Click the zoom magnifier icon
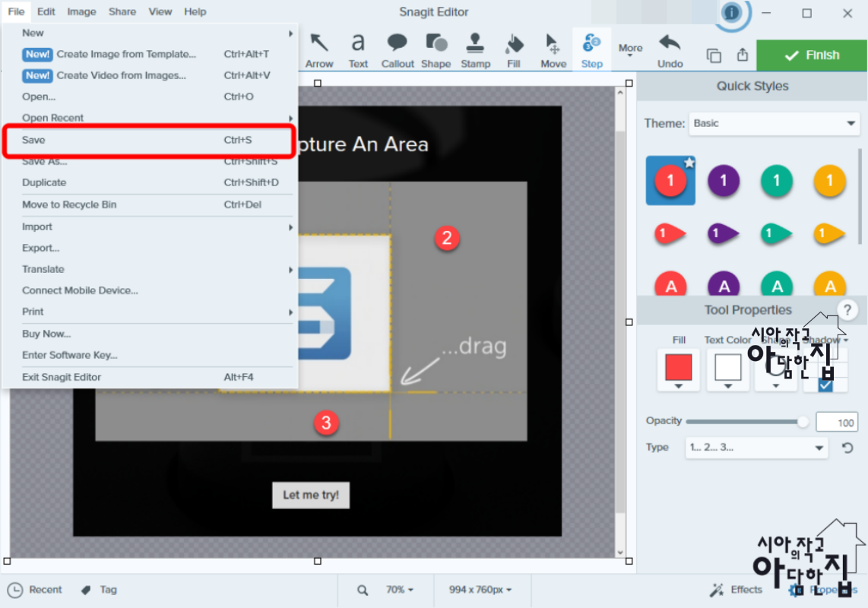 [363, 591]
